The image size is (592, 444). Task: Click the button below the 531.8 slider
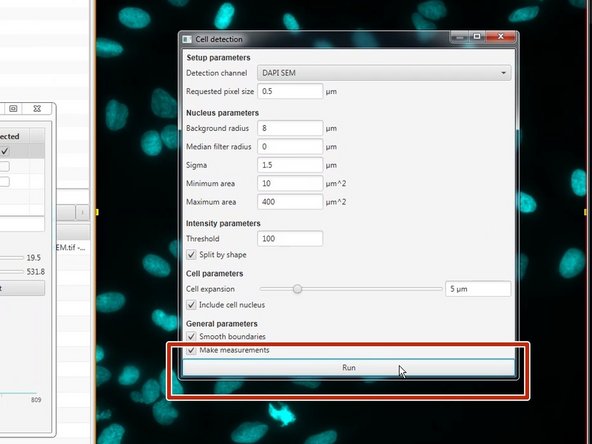pyautogui.click(x=22, y=288)
